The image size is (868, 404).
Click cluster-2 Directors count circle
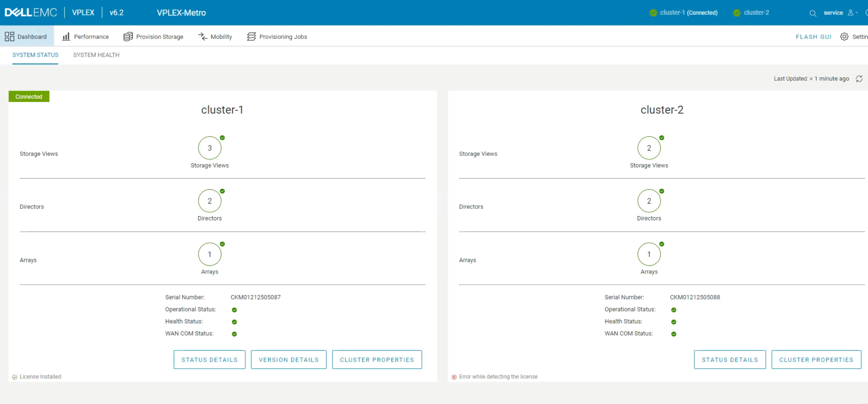[x=649, y=201]
